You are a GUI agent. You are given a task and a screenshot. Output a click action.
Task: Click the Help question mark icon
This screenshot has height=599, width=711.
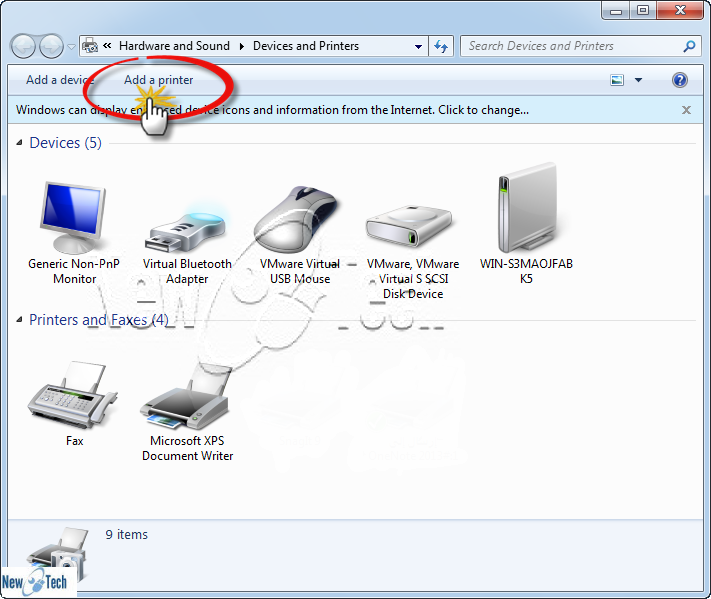(x=679, y=80)
